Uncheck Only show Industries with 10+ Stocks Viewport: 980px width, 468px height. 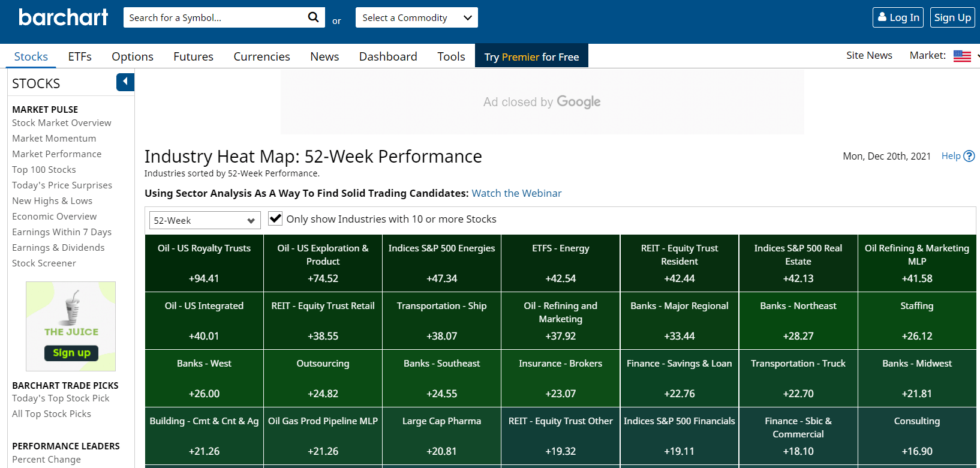(x=275, y=219)
